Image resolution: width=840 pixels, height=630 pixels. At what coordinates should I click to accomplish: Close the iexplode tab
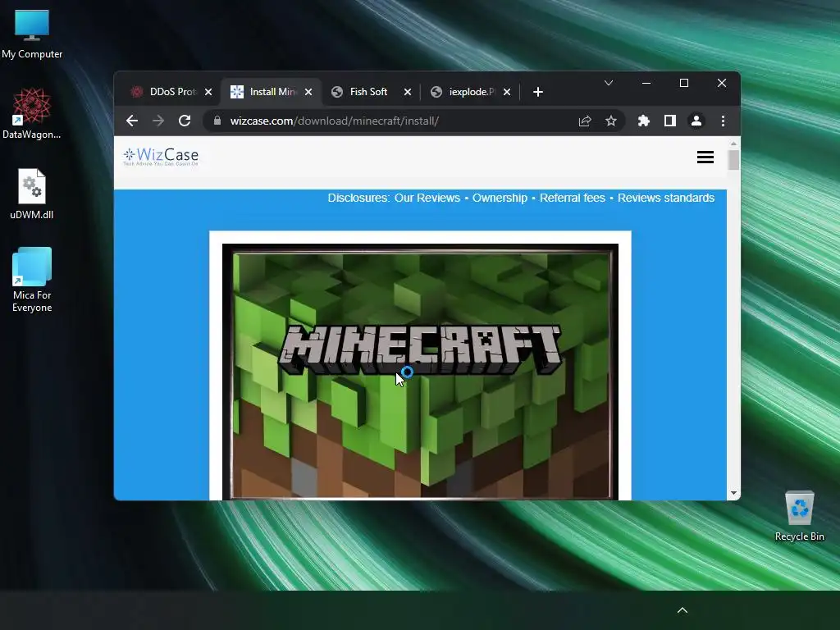(x=507, y=92)
